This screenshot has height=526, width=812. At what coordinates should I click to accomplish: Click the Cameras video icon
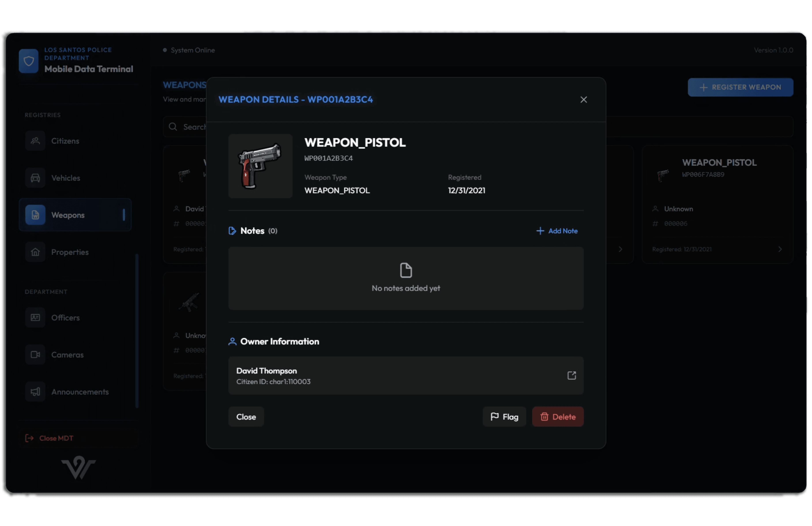click(x=35, y=355)
